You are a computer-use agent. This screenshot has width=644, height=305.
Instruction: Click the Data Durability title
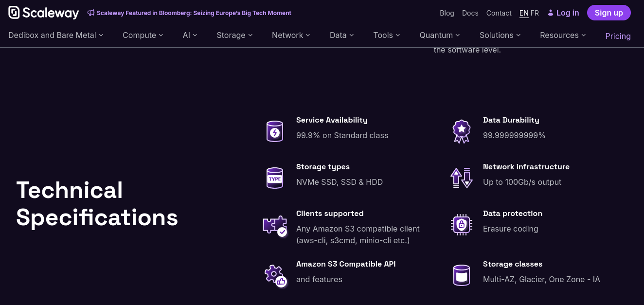(x=511, y=120)
